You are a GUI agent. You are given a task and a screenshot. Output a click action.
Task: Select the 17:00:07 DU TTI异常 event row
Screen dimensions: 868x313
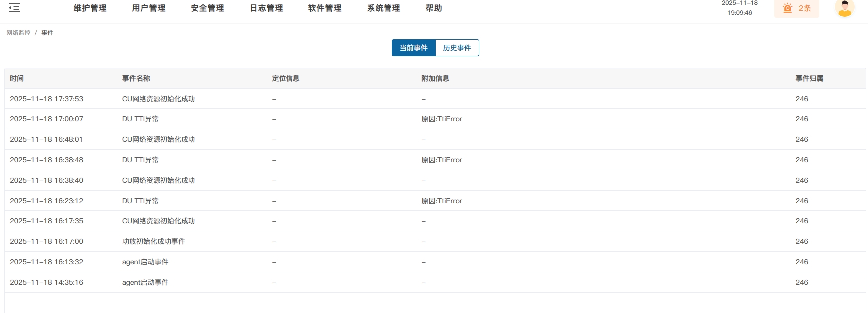coord(140,119)
